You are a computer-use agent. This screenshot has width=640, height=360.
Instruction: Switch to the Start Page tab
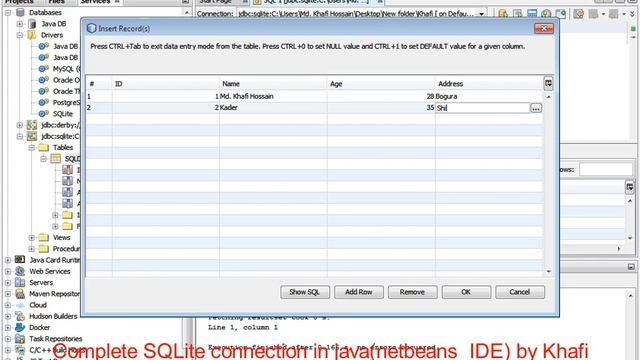click(216, 2)
